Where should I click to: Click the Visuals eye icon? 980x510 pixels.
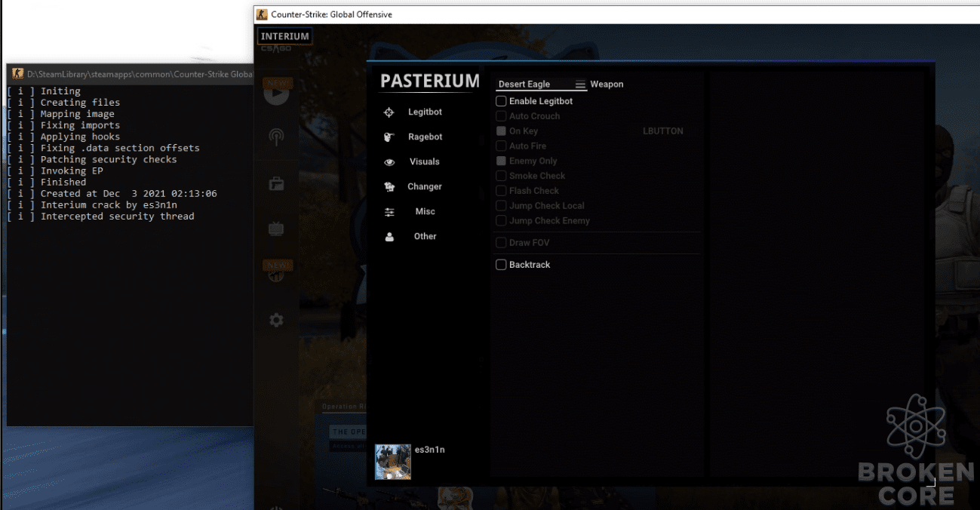tap(389, 162)
